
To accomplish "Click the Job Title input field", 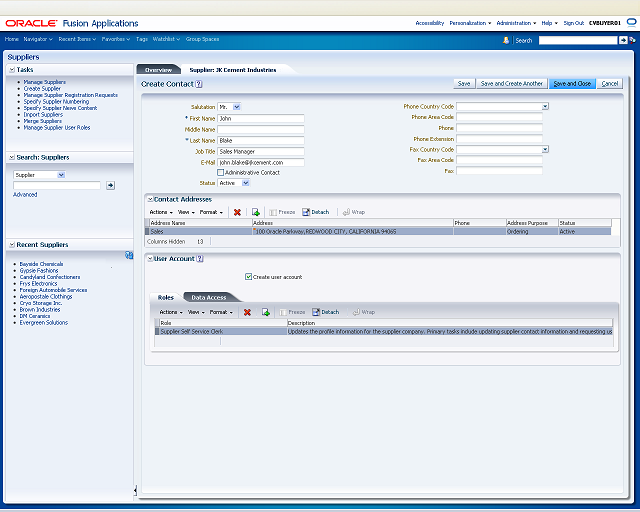I will coord(261,151).
